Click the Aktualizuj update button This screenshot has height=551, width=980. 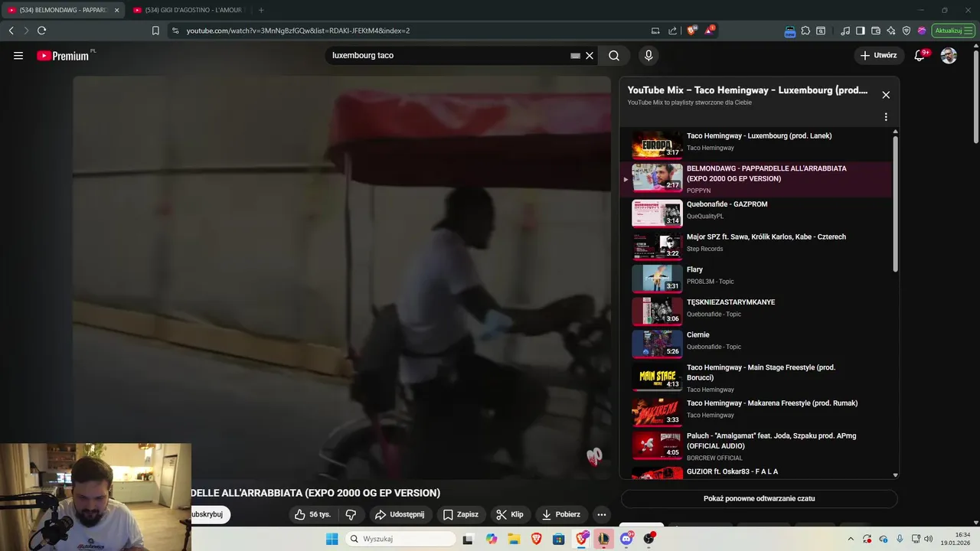point(953,31)
